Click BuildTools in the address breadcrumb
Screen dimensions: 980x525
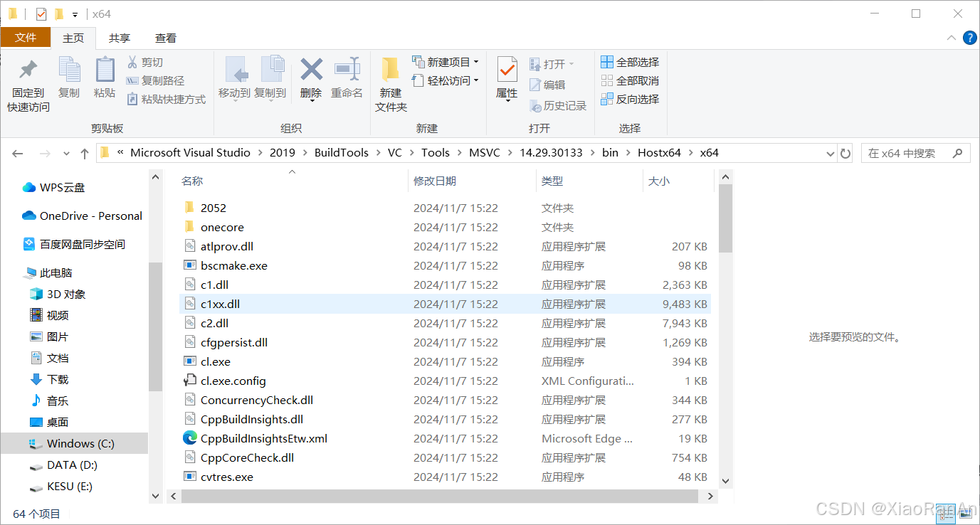pyautogui.click(x=342, y=152)
